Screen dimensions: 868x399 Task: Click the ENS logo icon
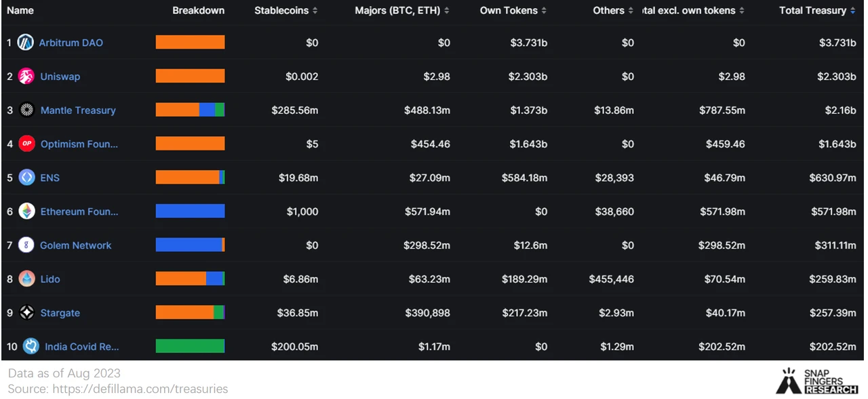pos(26,177)
